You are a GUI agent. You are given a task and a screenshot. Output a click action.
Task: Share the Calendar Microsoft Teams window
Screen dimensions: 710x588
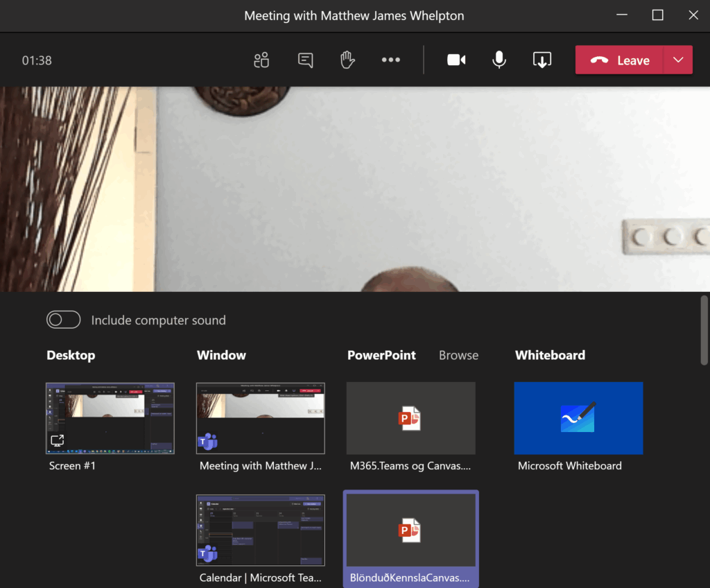[x=261, y=530]
